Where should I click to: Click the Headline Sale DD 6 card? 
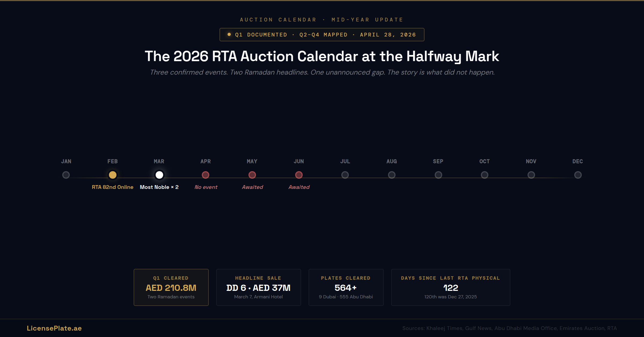(x=258, y=287)
